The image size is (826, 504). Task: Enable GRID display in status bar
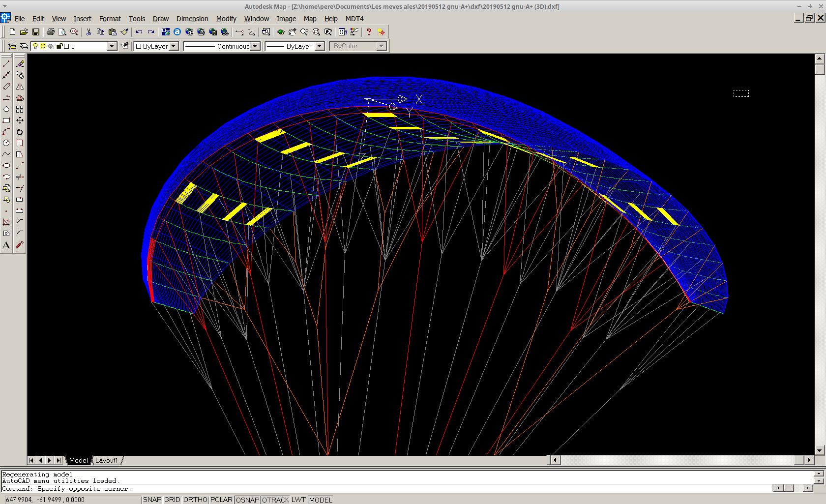[x=172, y=500]
